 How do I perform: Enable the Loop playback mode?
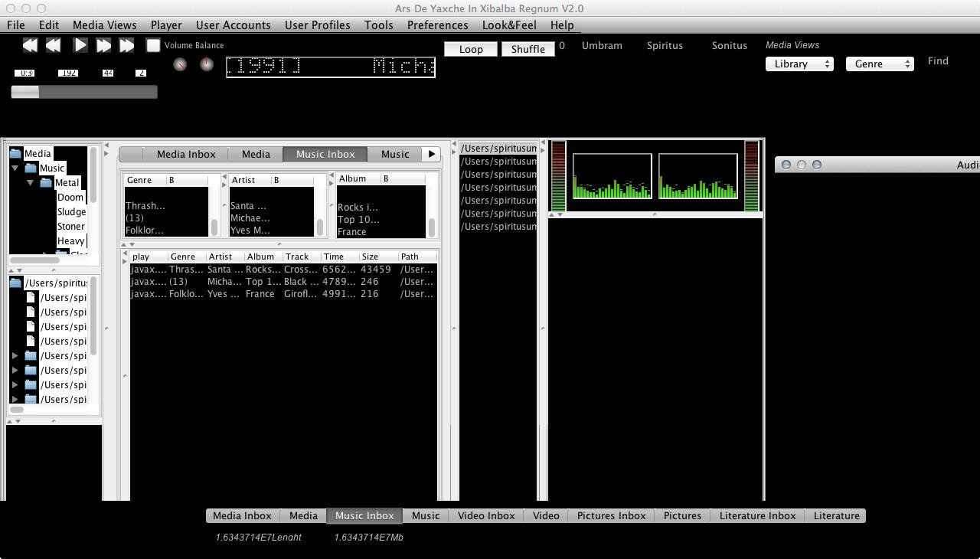tap(470, 48)
